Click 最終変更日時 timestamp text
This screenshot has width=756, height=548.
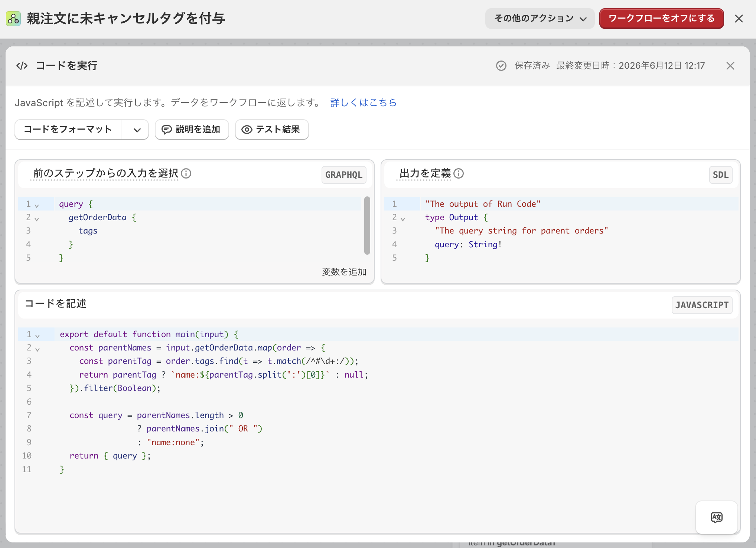pyautogui.click(x=630, y=66)
